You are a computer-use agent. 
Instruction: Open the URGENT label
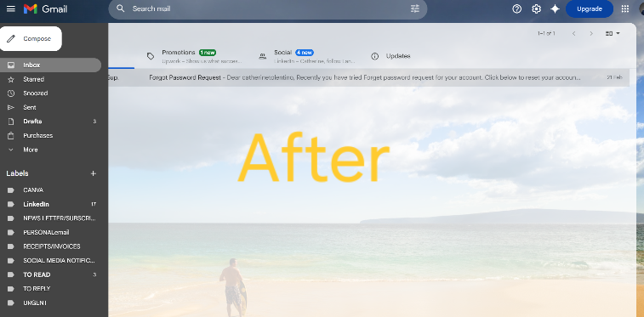click(50, 303)
